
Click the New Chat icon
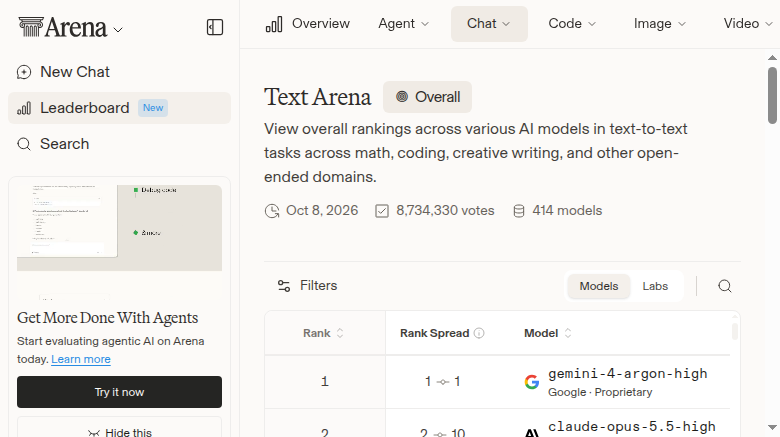24,72
